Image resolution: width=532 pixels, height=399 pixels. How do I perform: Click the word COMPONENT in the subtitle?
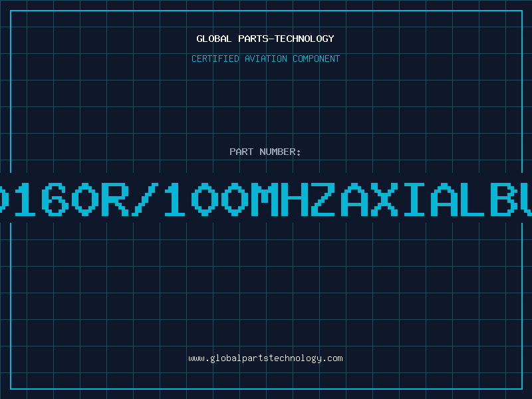point(317,59)
